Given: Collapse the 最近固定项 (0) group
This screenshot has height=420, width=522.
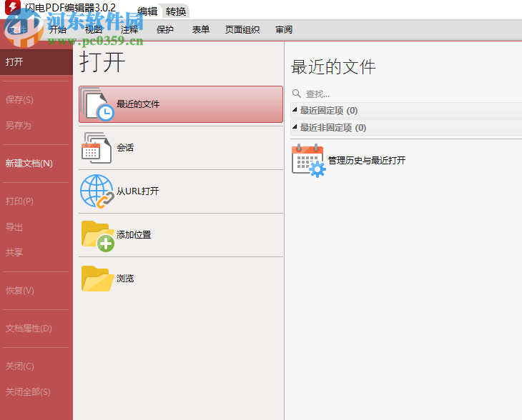Looking at the screenshot, I should point(295,110).
